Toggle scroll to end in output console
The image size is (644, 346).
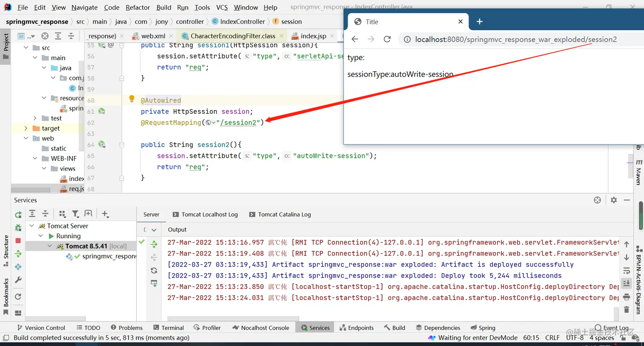(626, 283)
